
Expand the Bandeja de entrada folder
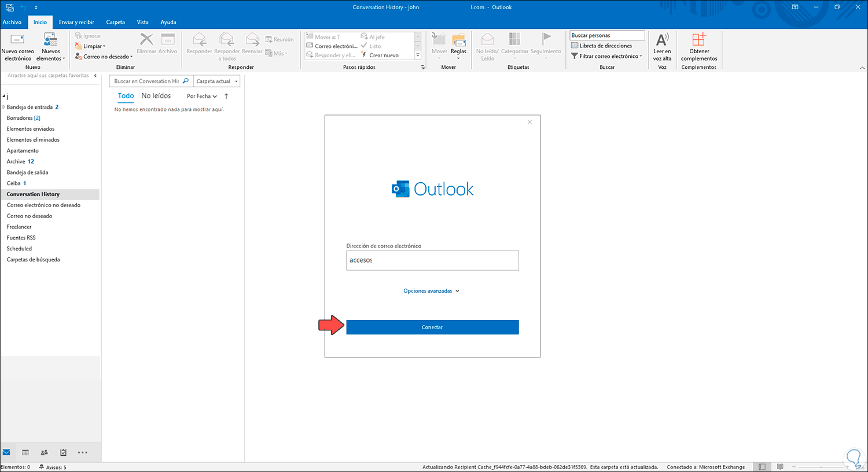tap(3, 107)
